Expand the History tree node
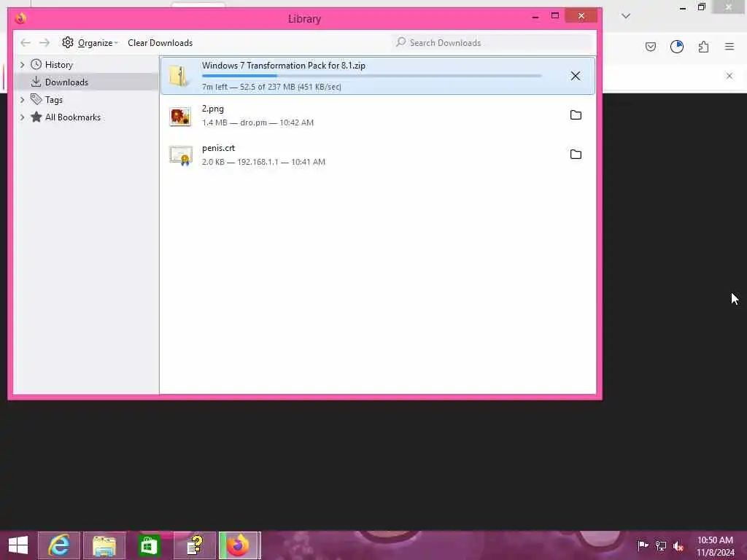The width and height of the screenshot is (747, 560). (22, 64)
